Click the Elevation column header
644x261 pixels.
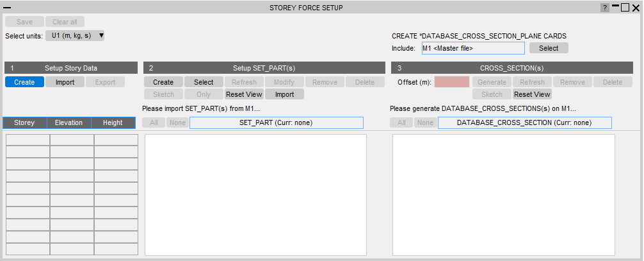[68, 122]
